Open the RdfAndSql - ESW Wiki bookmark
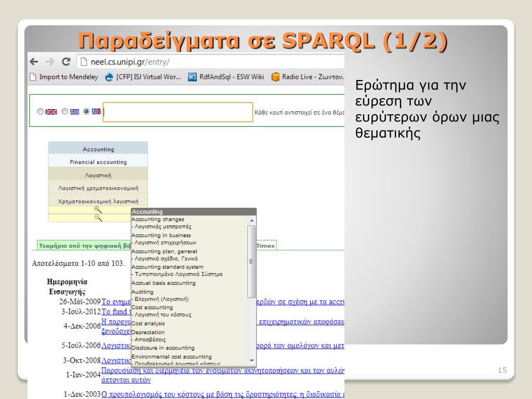This screenshot has height=399, width=532. pos(226,77)
